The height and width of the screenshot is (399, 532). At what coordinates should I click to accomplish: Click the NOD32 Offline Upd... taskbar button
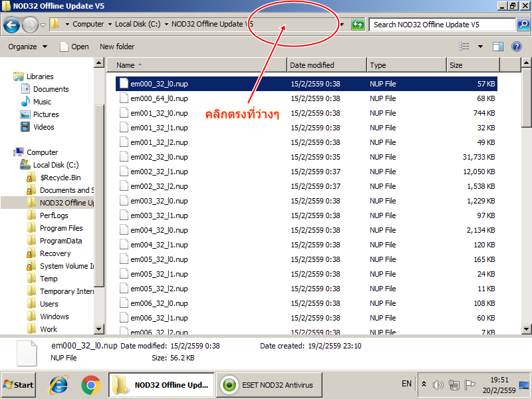click(161, 385)
